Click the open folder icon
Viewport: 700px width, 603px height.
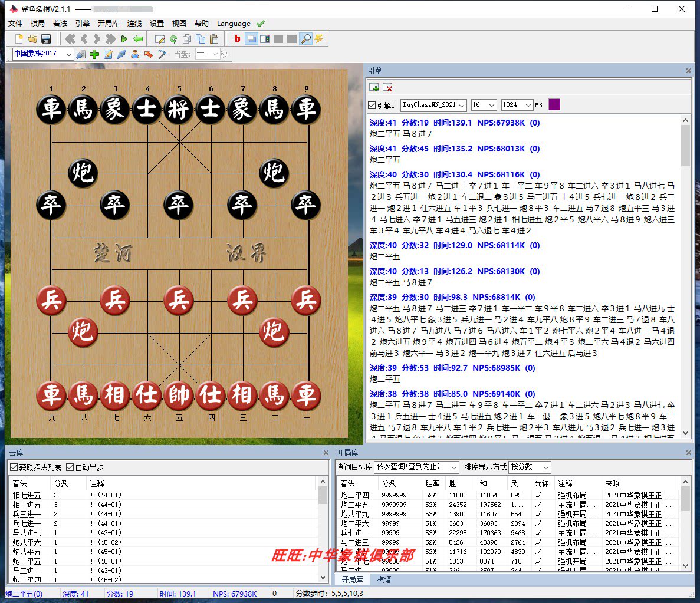point(32,39)
